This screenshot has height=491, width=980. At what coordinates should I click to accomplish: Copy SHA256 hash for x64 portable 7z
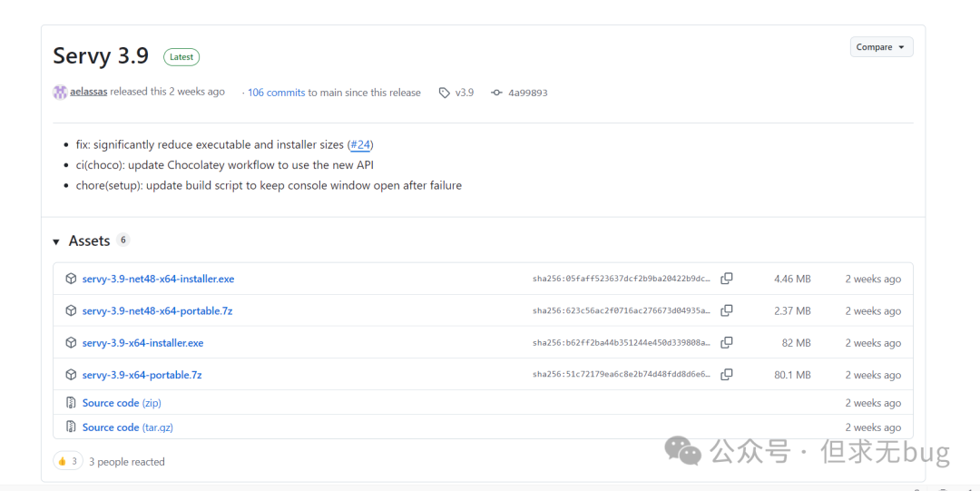point(726,375)
